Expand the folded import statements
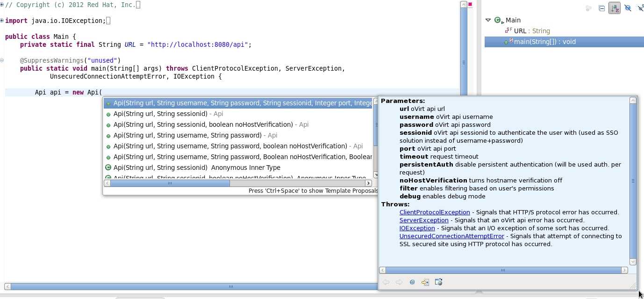The width and height of the screenshot is (644, 299). pos(2,21)
